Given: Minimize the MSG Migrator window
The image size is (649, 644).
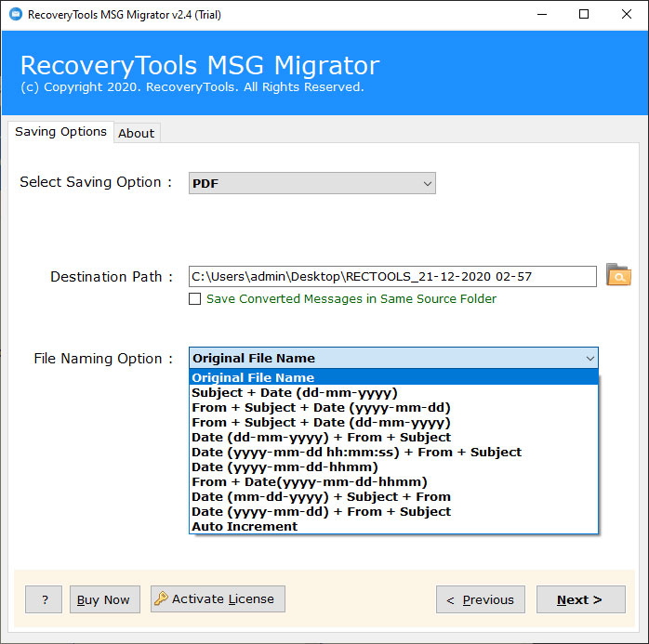Looking at the screenshot, I should (x=542, y=15).
